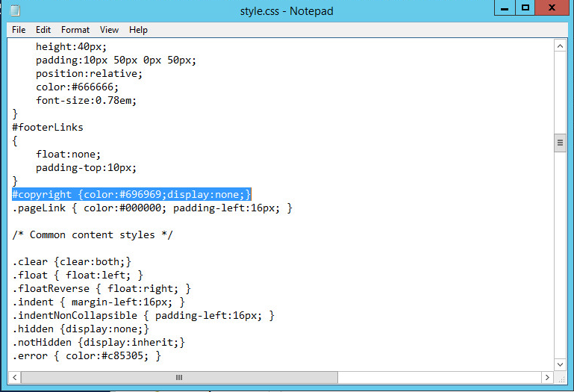Click the '.notHidden {display:inherit;}' line
This screenshot has width=574, height=392.
point(99,343)
